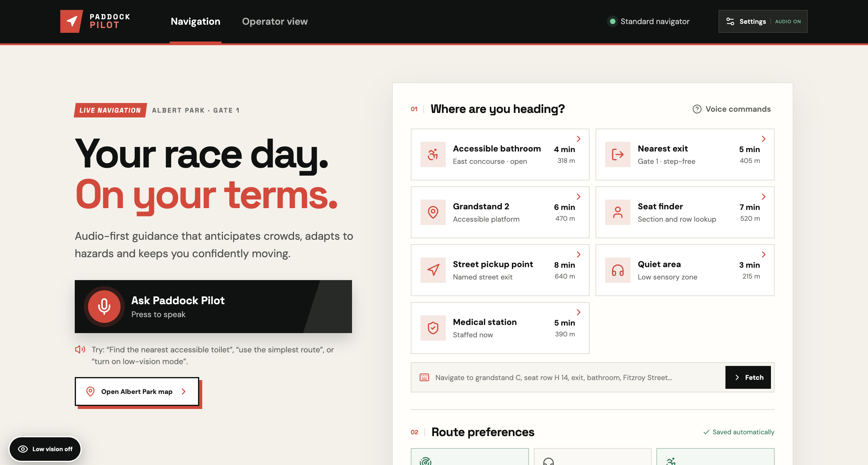Screen dimensions: 868x465
Task: Click the Standard navigator status indicator
Action: tap(648, 22)
